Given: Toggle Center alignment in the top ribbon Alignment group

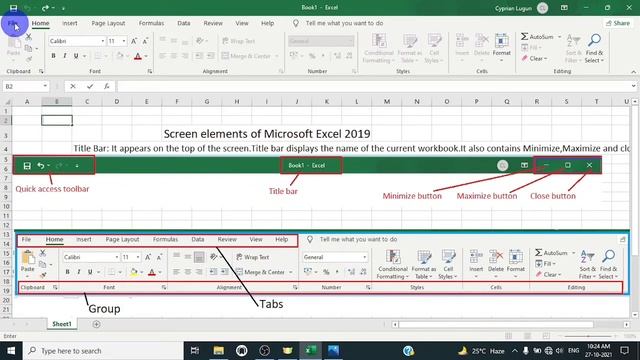Looking at the screenshot, I should click(x=174, y=56).
